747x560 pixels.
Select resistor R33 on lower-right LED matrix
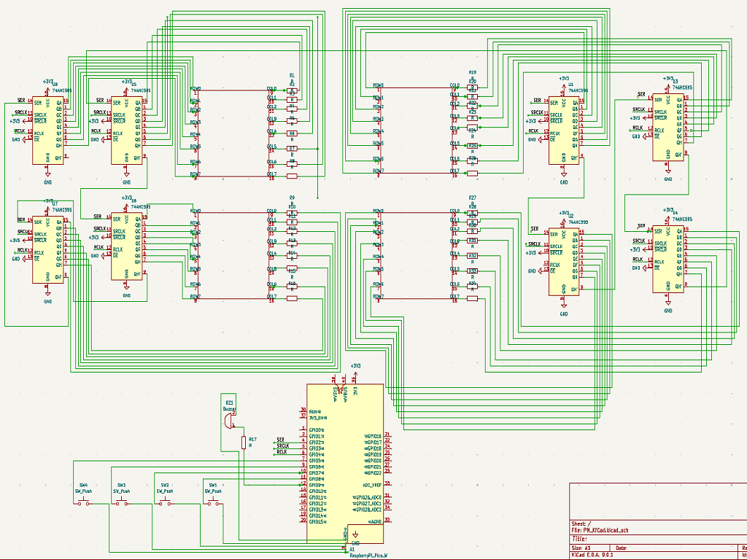(472, 271)
